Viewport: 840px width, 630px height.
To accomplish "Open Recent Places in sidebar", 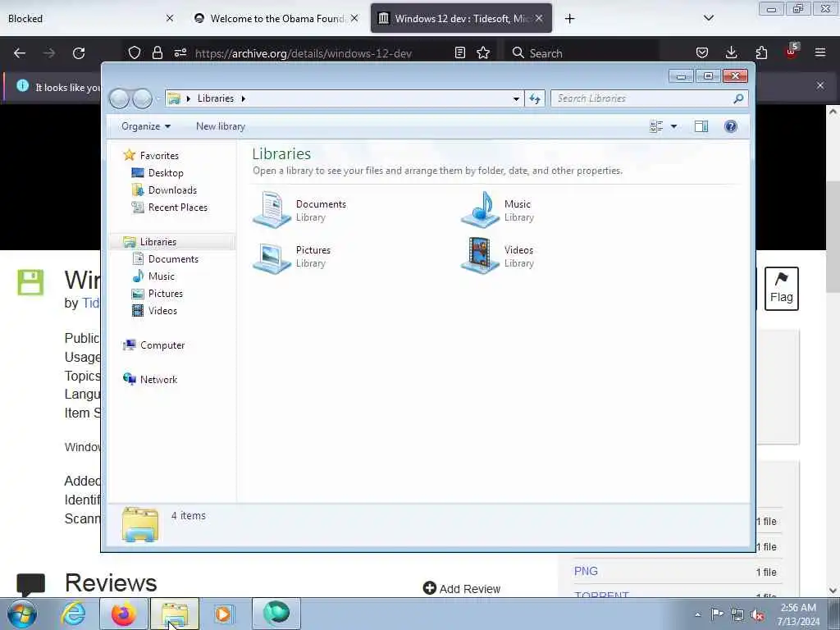I will [177, 208].
